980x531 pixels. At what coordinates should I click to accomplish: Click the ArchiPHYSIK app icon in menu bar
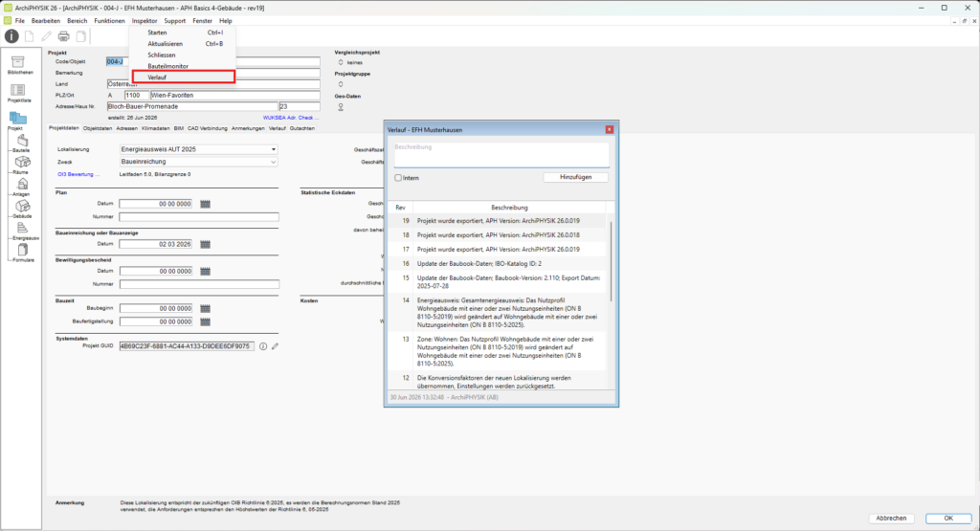8,21
